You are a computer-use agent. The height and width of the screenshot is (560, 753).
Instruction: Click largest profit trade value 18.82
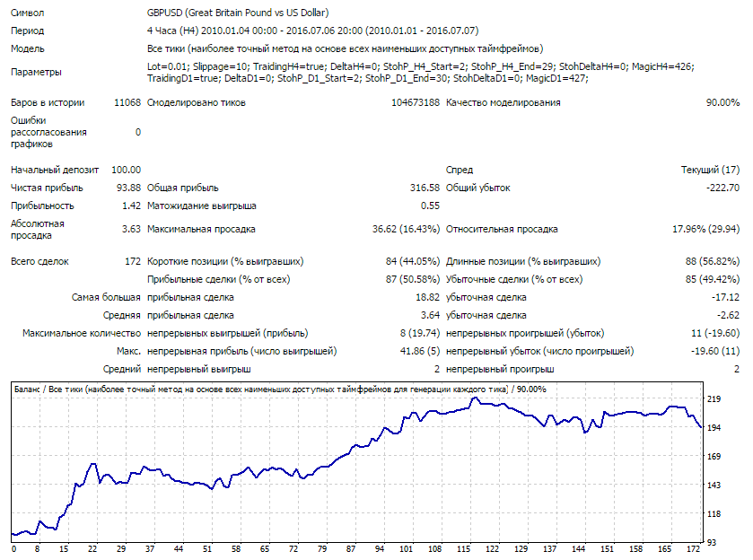(428, 297)
